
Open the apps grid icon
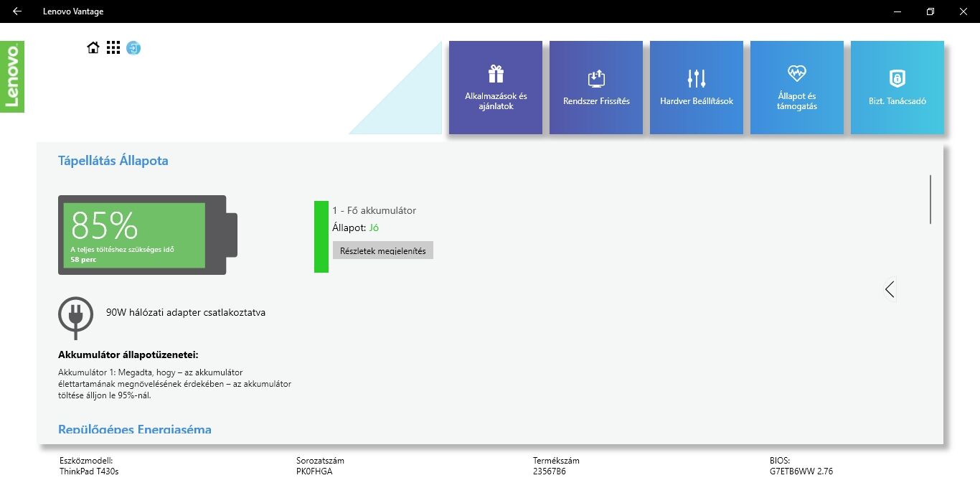(x=113, y=48)
